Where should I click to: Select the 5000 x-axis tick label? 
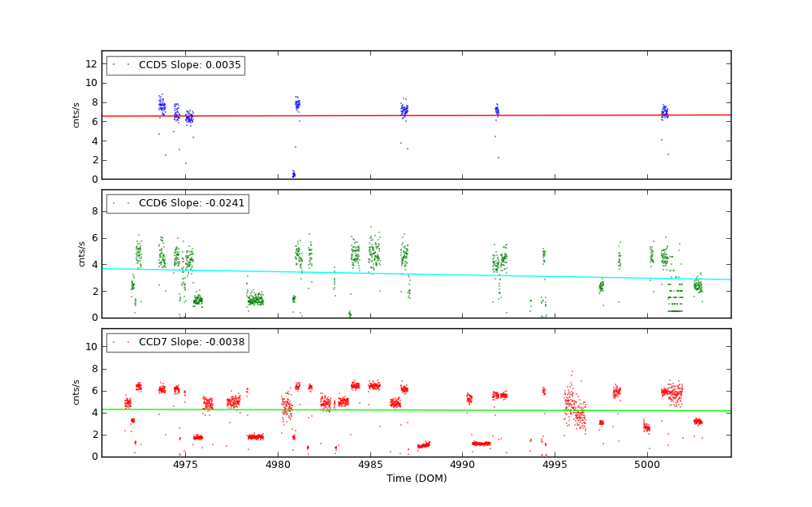[x=647, y=465]
